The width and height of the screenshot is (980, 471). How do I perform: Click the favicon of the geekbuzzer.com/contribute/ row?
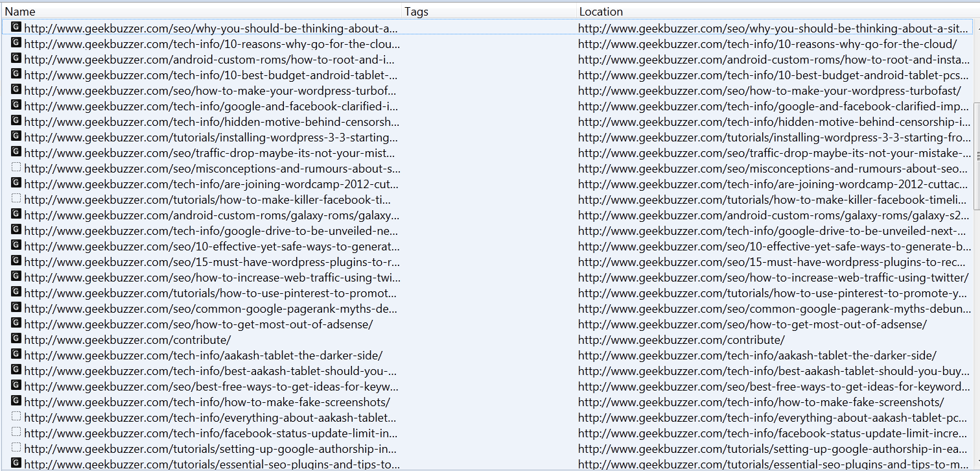click(16, 339)
